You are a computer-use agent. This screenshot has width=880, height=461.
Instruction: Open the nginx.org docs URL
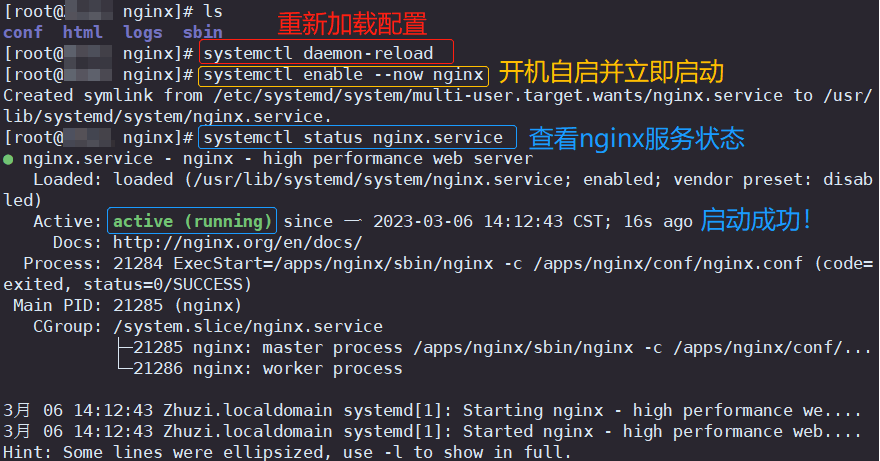237,242
